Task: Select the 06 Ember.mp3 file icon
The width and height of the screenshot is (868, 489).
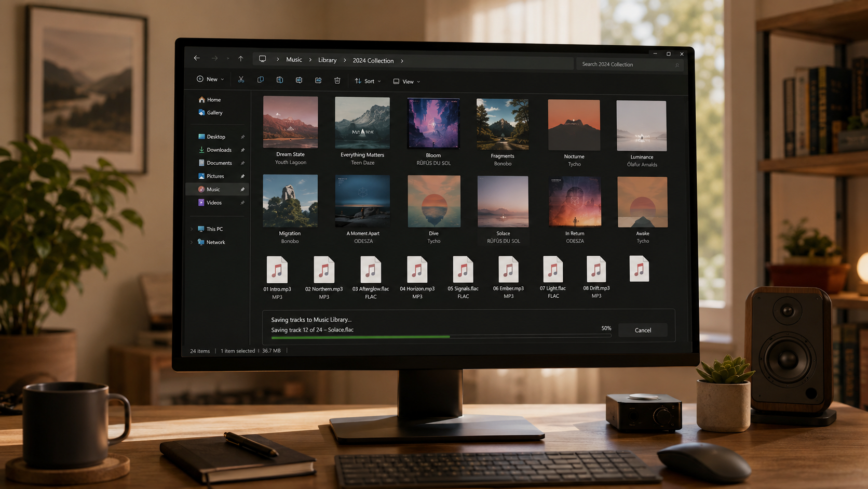Action: [508, 269]
